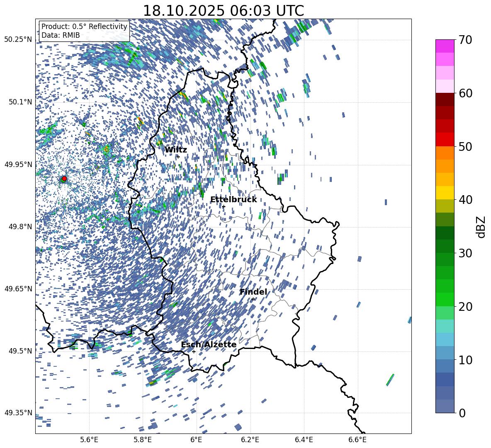Click the 6°E longitude label
The image size is (491, 448).
196,440
